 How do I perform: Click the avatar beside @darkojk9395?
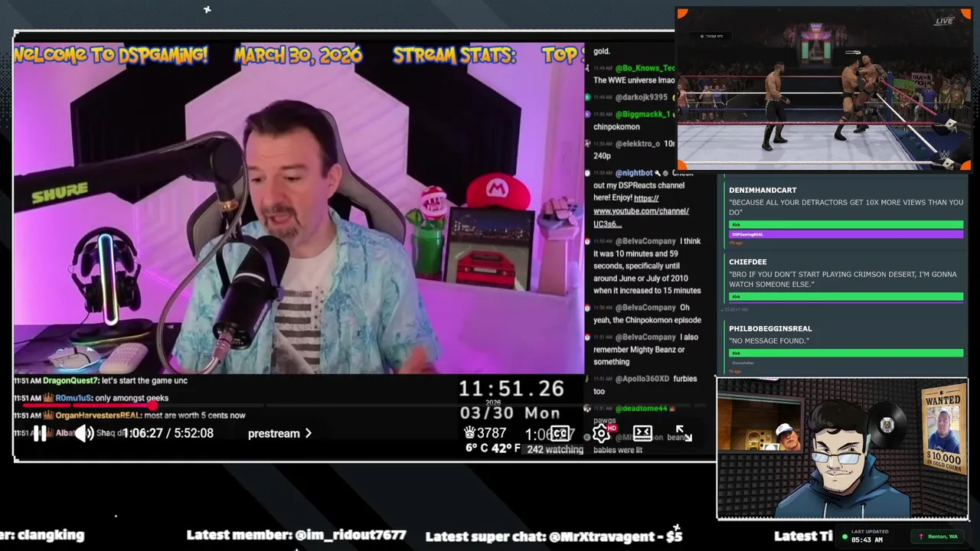point(587,98)
